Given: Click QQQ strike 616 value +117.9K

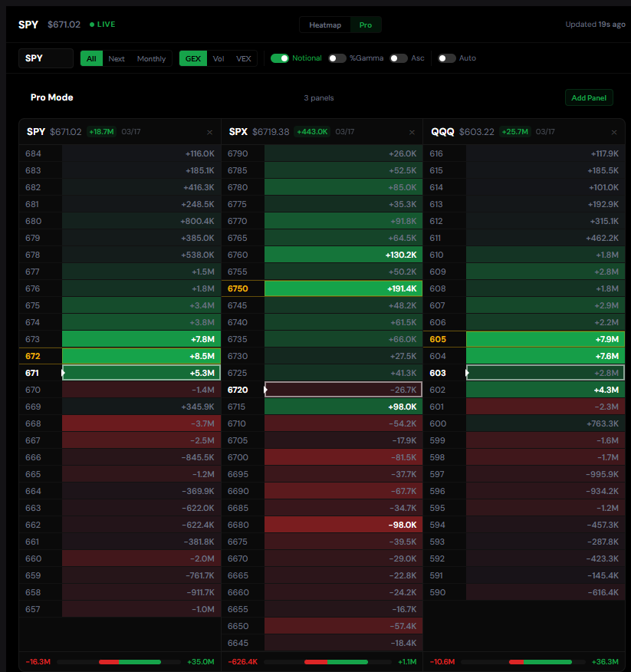Looking at the screenshot, I should (x=605, y=153).
